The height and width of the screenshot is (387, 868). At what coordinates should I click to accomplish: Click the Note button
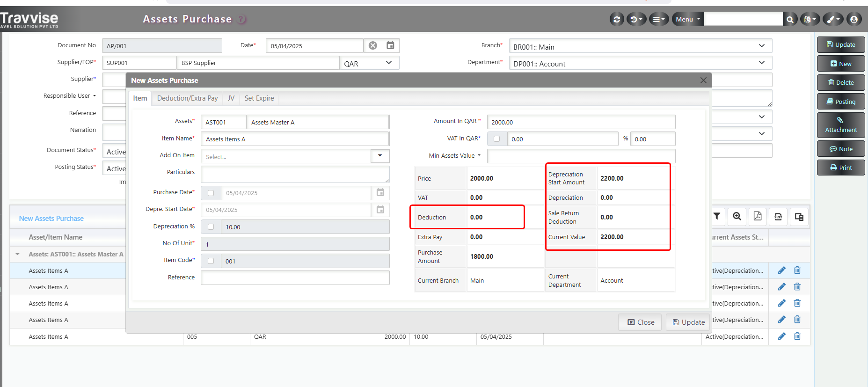click(841, 149)
